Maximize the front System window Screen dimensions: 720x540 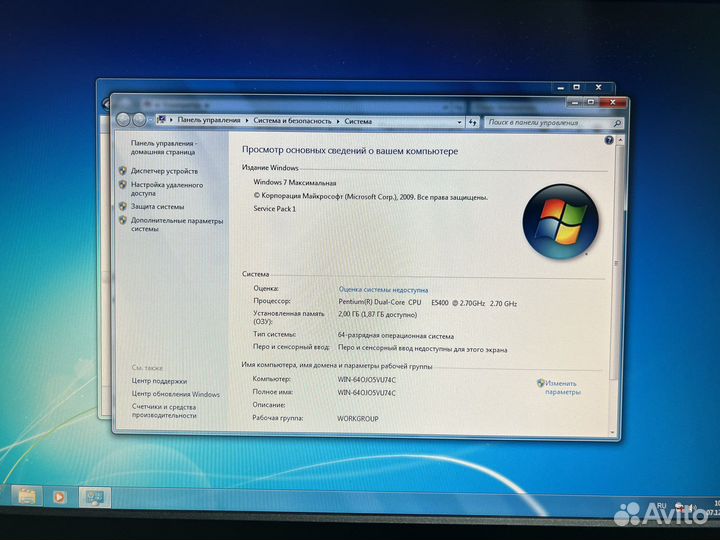point(591,102)
